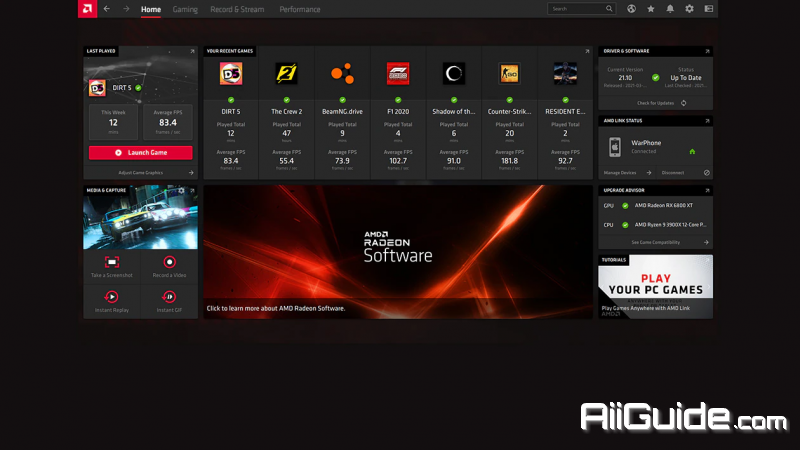The width and height of the screenshot is (800, 450).
Task: Click the Take a Screenshot icon
Action: [x=112, y=262]
